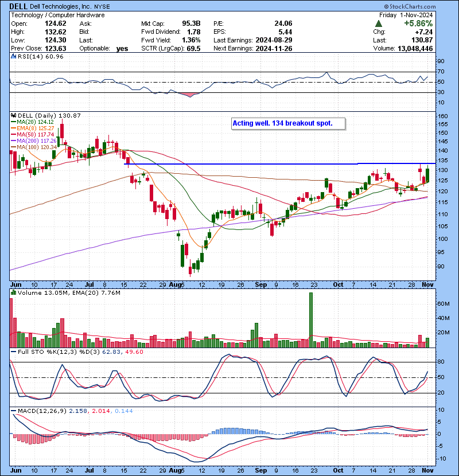Viewport: 459px width, 476px height.
Task: Click the MACD histogram value 0.144
Action: click(123, 411)
